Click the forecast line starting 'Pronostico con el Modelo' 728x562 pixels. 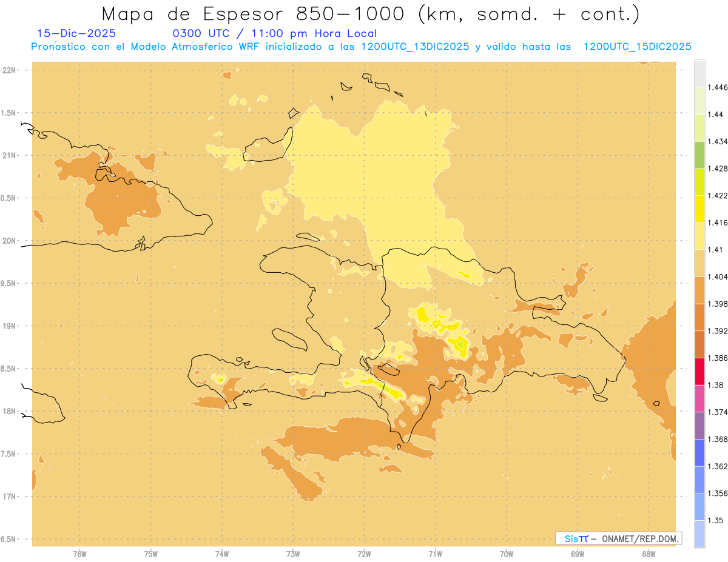[361, 47]
